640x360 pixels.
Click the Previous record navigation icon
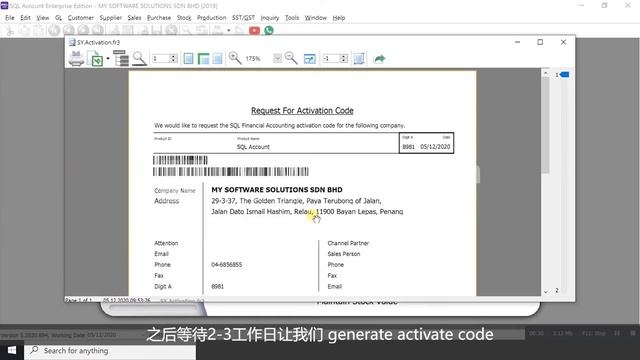[69, 31]
